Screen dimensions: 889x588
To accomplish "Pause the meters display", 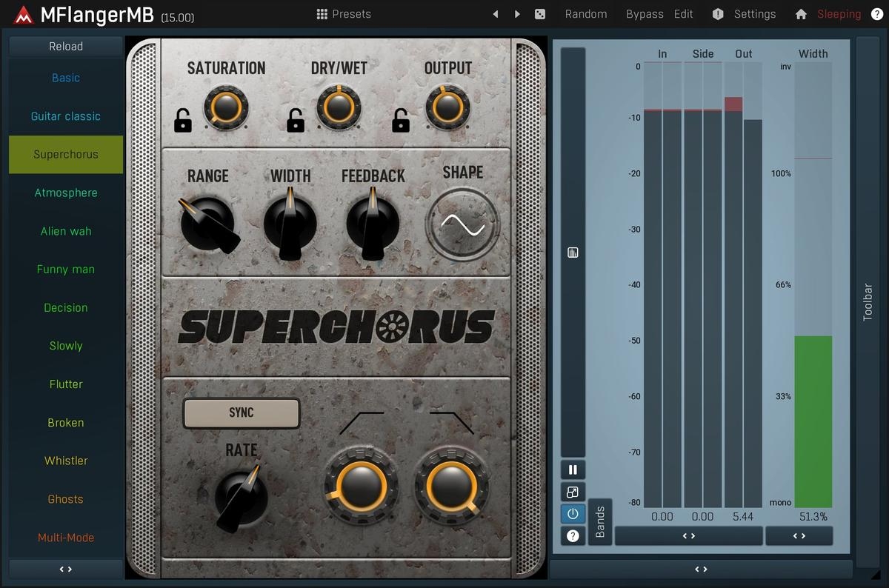I will tap(573, 470).
